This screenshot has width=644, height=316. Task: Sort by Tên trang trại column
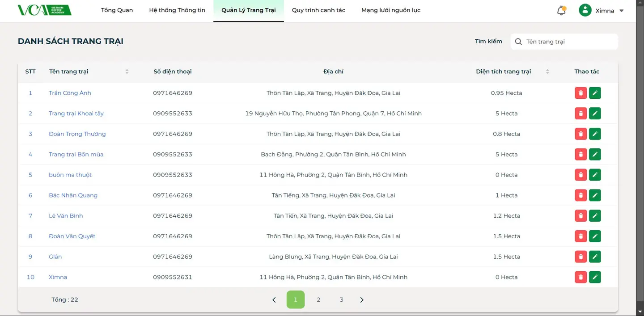pos(127,72)
